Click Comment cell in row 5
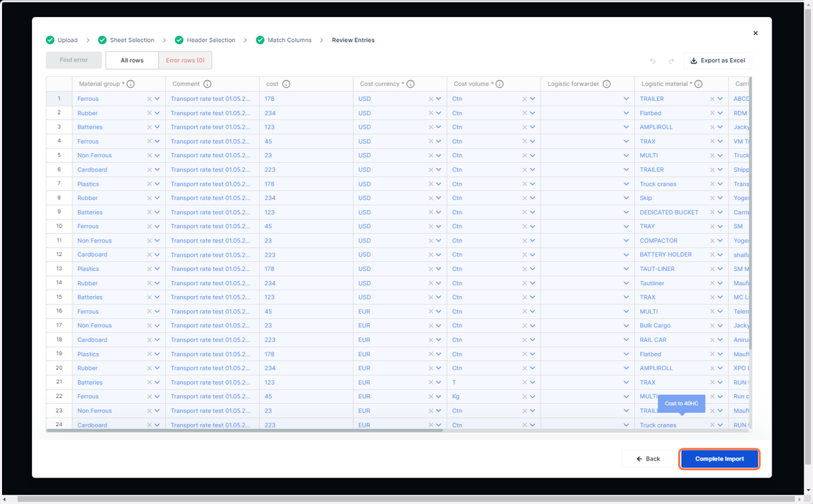This screenshot has height=504, width=813. point(212,155)
